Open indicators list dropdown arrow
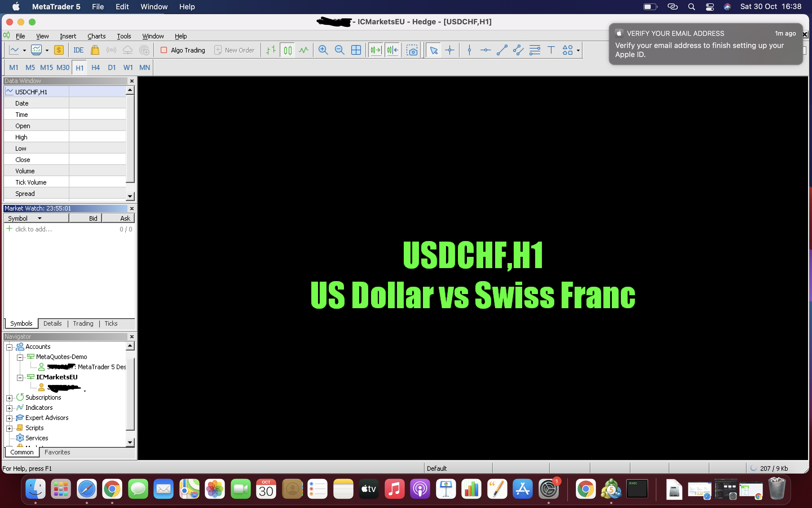Screen dimensions: 812x508 47,51
